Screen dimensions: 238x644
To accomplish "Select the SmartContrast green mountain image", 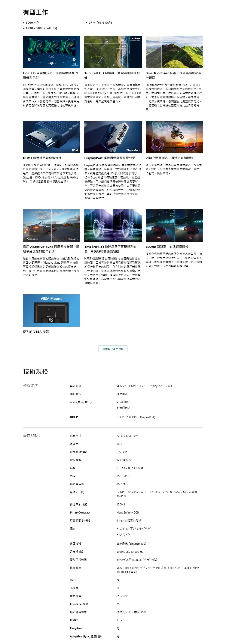I will [174, 52].
